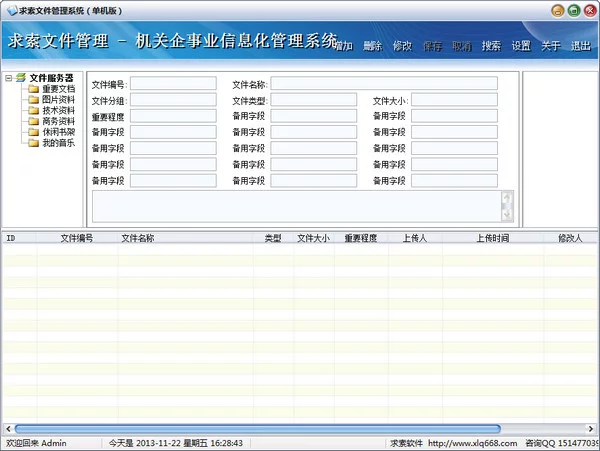
Task: Click the 欢迎回来 Admin status text
Action: 36,443
